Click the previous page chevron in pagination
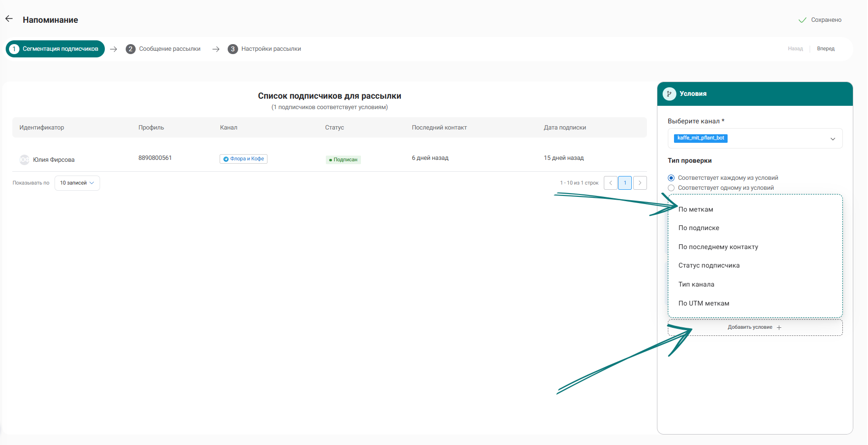Screen dimensions: 868x445 click(610, 183)
